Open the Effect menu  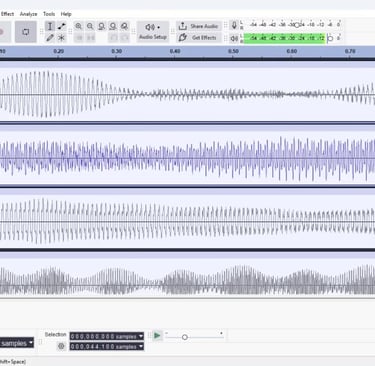[7, 14]
